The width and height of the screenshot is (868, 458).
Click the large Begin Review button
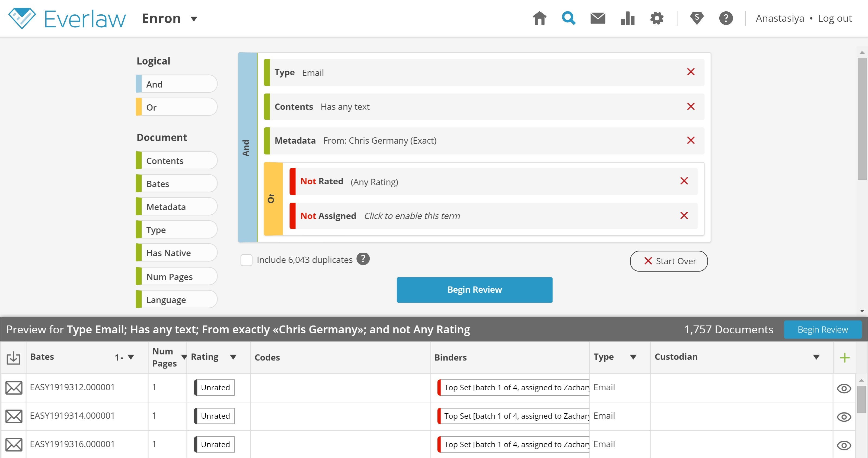point(474,290)
